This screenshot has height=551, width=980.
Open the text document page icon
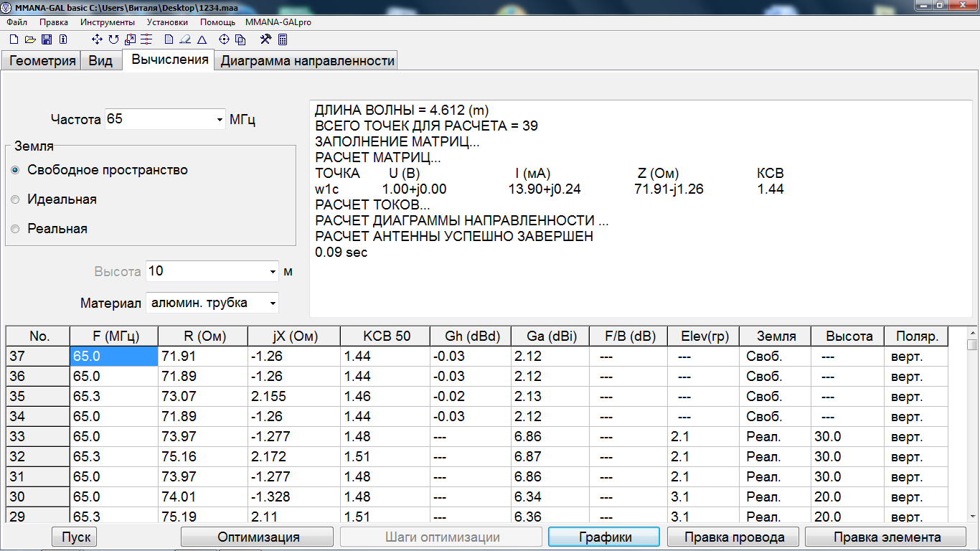[169, 39]
